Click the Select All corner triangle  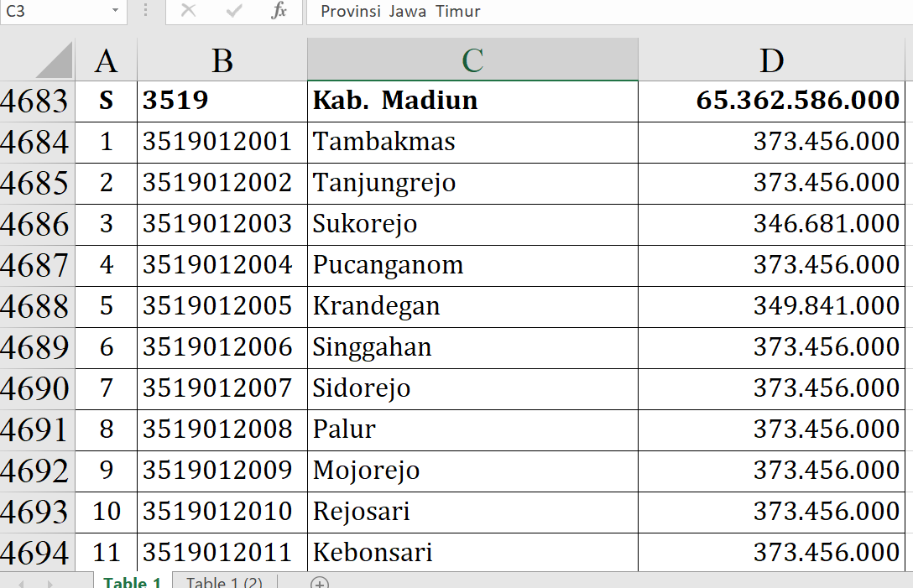click(x=55, y=61)
